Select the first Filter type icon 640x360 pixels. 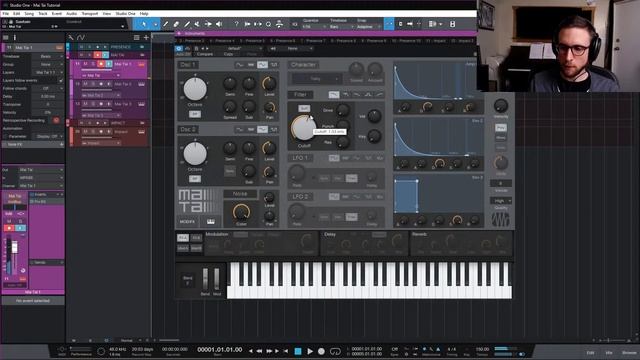(333, 95)
